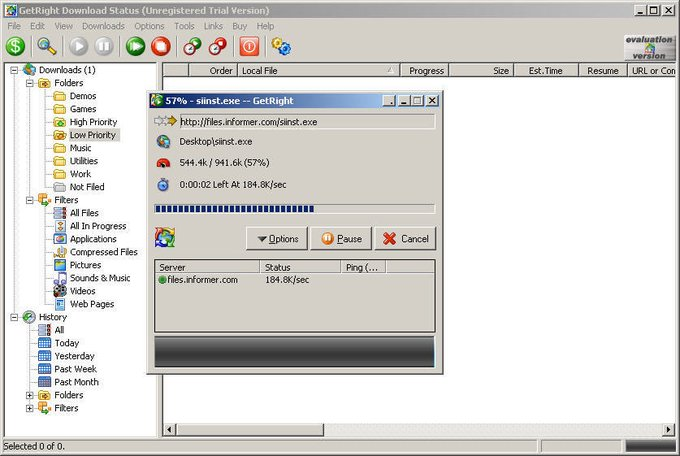Sort list by Est. Time column header
680x456 pixels.
pyautogui.click(x=546, y=70)
